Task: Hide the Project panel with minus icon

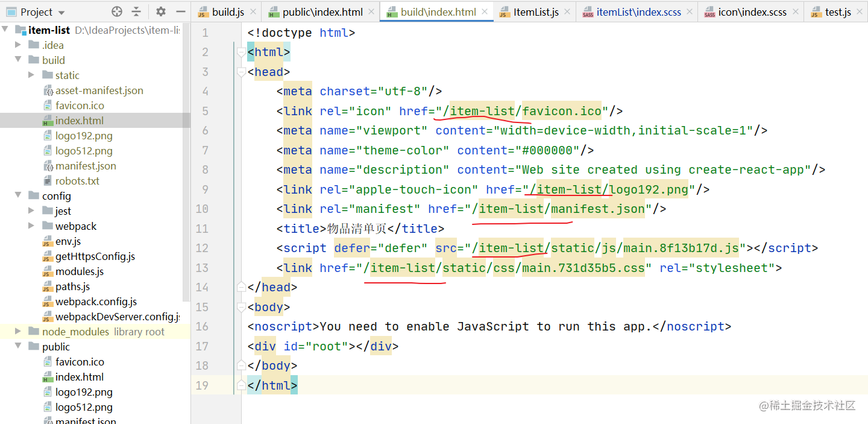Action: coord(180,11)
